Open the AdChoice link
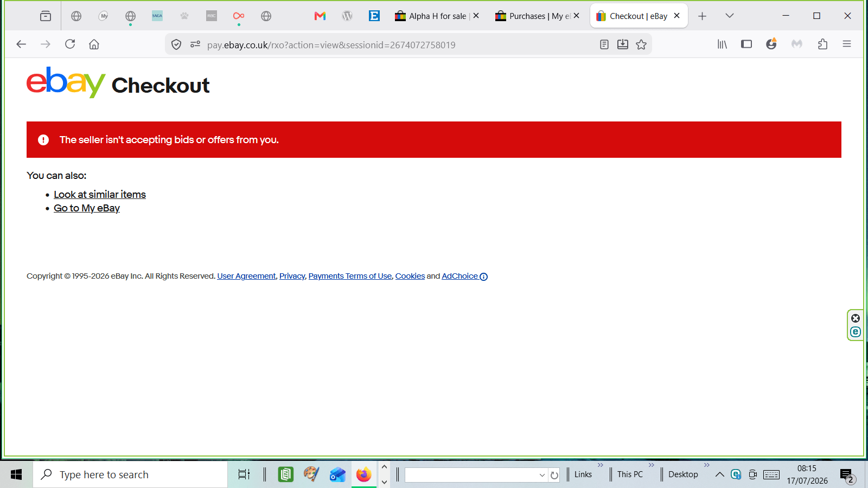The width and height of the screenshot is (868, 488). (x=464, y=276)
